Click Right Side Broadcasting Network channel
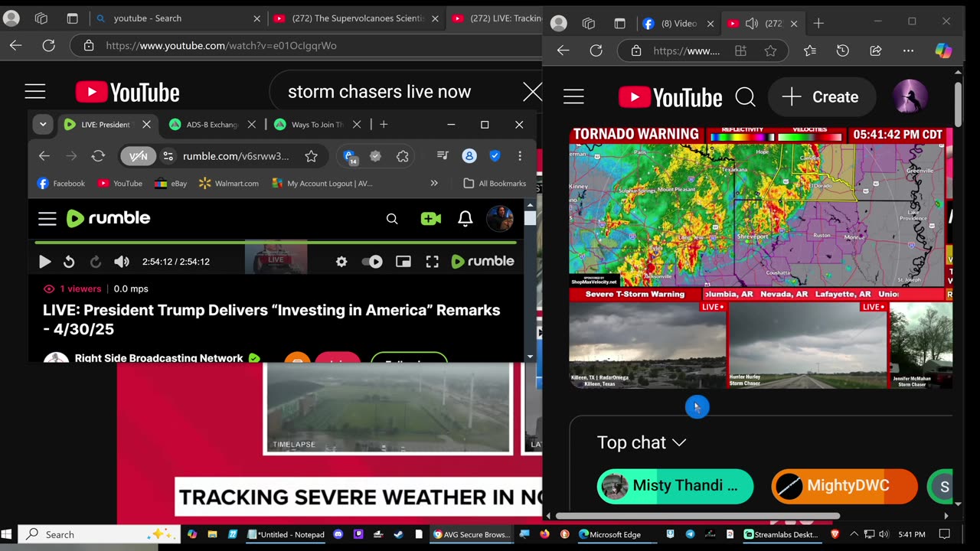The height and width of the screenshot is (551, 980). [159, 358]
